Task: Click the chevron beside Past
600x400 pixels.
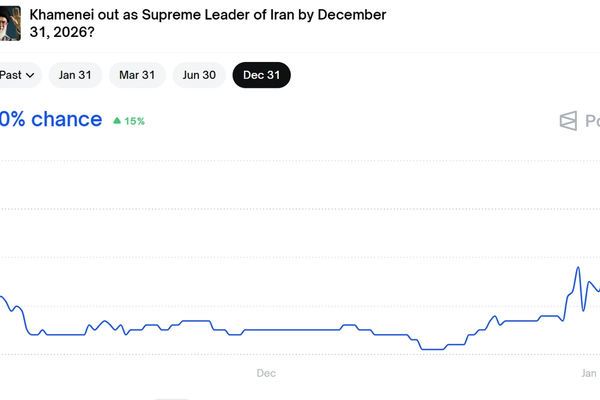Action: pyautogui.click(x=31, y=74)
